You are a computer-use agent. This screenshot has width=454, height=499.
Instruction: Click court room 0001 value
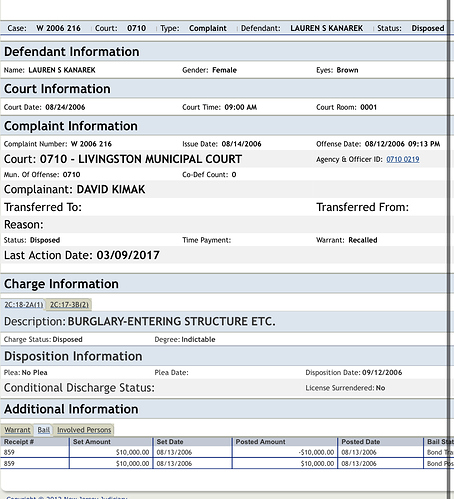[x=368, y=107]
